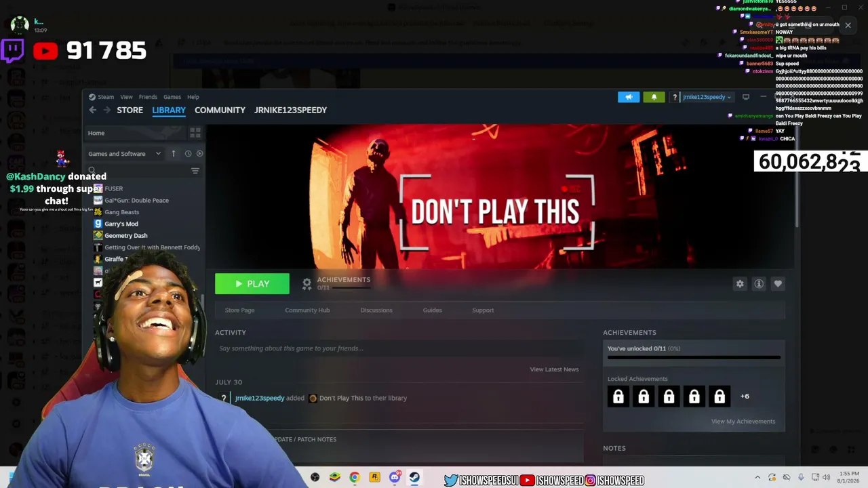Open the Discussions link
Viewport: 868px width, 488px height.
376,310
